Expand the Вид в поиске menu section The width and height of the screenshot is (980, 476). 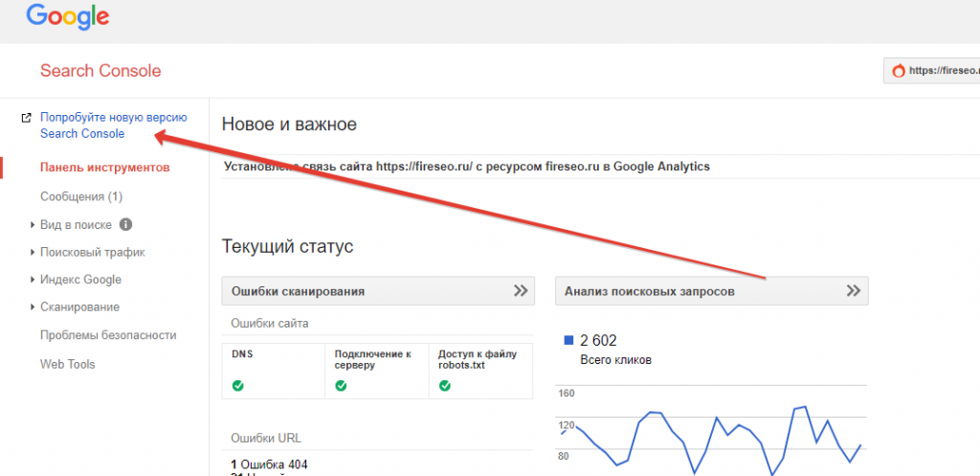(x=76, y=225)
